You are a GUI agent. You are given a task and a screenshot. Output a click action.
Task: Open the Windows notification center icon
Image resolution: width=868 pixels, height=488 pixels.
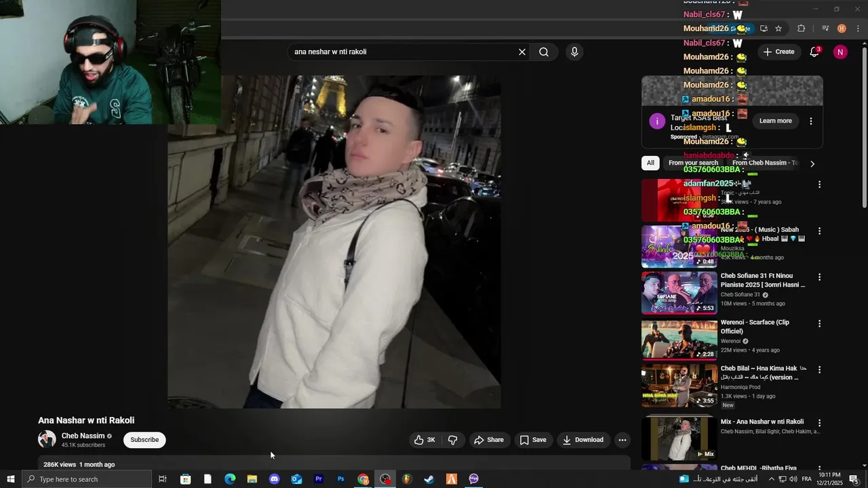click(854, 479)
